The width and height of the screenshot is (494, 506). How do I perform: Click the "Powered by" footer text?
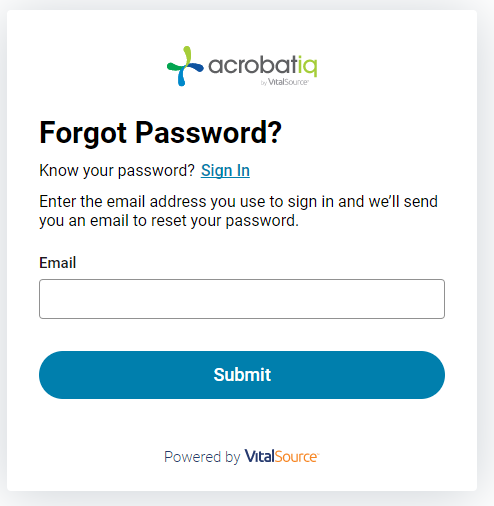point(202,457)
